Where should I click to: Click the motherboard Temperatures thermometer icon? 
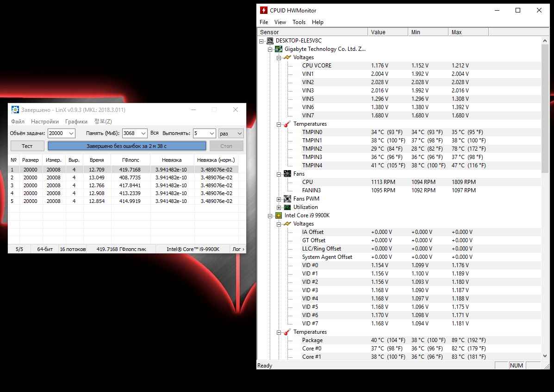coord(287,124)
